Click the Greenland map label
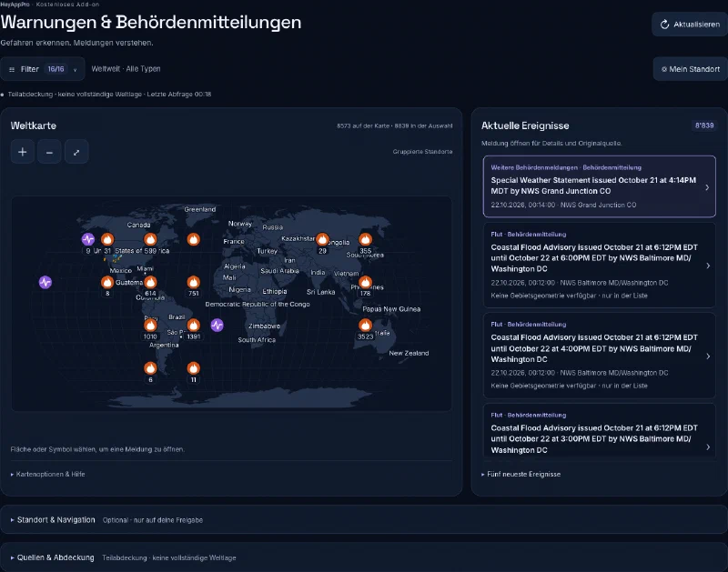 point(200,210)
